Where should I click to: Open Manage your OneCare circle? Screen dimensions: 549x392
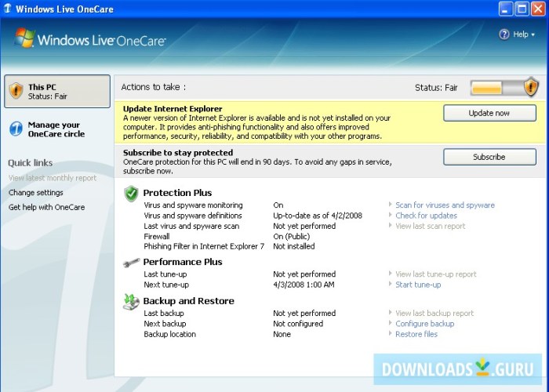(x=56, y=129)
